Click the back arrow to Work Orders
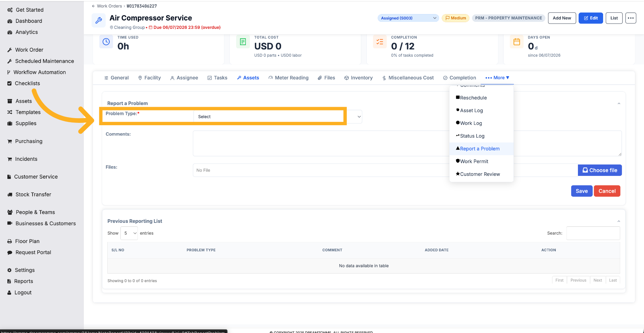Image resolution: width=644 pixels, height=333 pixels. 94,6
